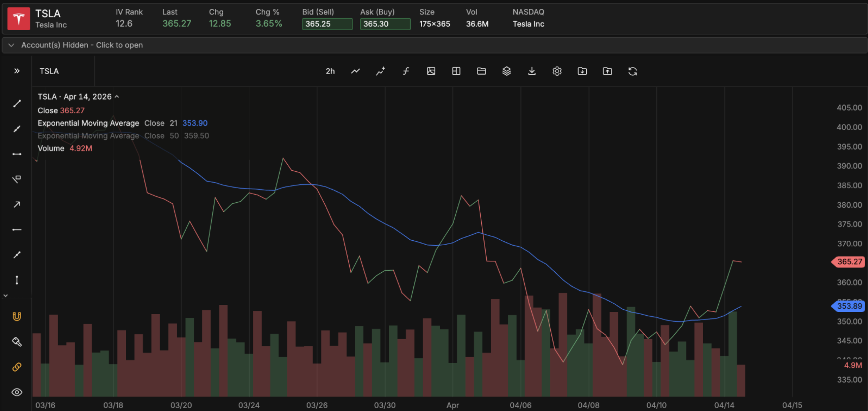The height and width of the screenshot is (411, 868).
Task: Click the Chg % 3.65% value
Action: (x=269, y=23)
